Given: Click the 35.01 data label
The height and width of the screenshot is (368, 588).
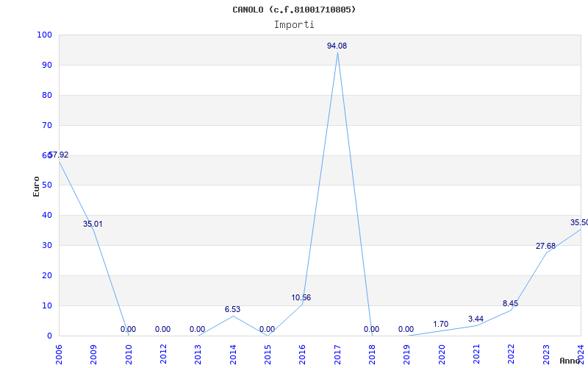Looking at the screenshot, I should pyautogui.click(x=93, y=224).
